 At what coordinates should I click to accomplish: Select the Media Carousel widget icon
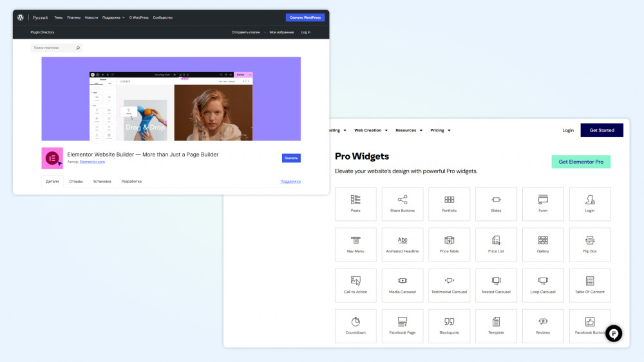point(402,281)
